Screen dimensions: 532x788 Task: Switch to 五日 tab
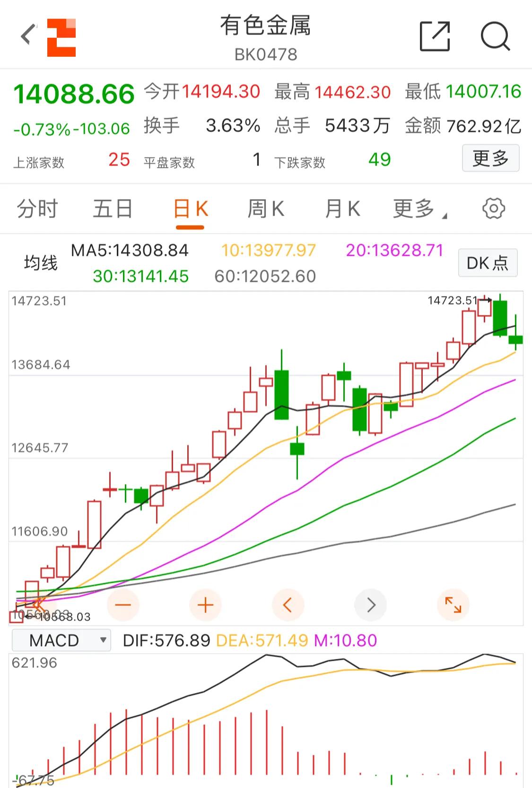click(113, 209)
